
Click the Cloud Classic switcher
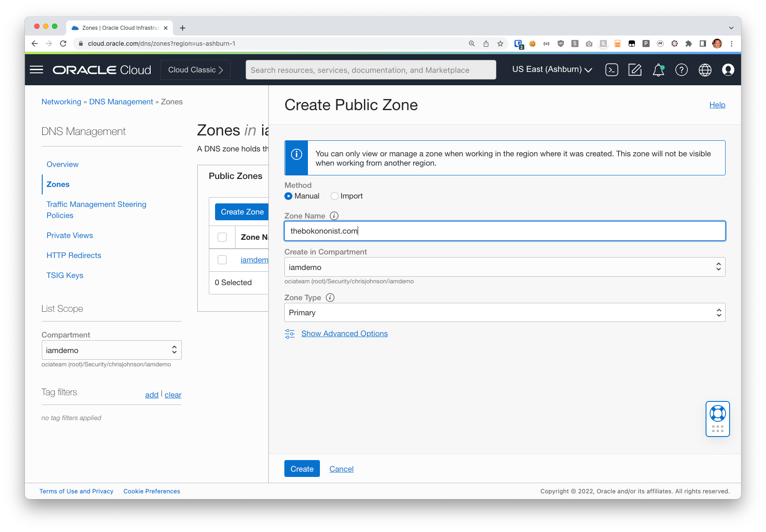pos(195,70)
